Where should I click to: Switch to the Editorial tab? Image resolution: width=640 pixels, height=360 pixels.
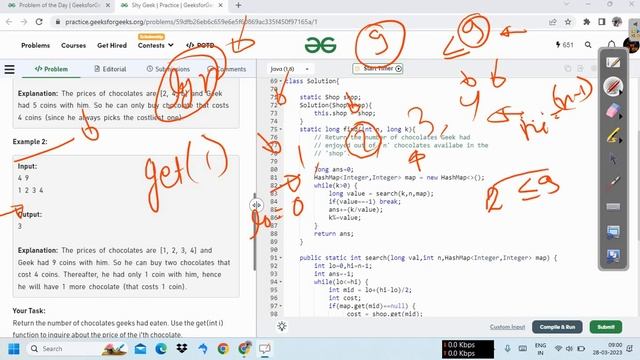coord(110,69)
